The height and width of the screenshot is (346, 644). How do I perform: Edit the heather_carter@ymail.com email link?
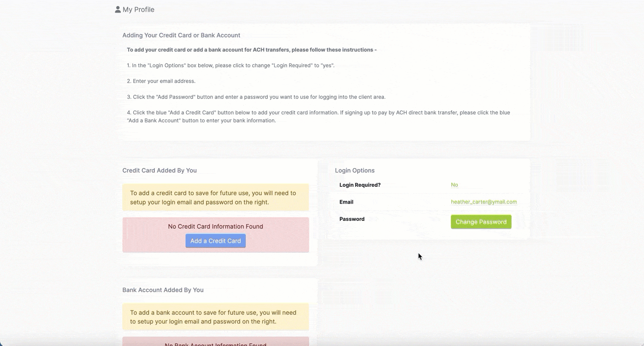484,202
